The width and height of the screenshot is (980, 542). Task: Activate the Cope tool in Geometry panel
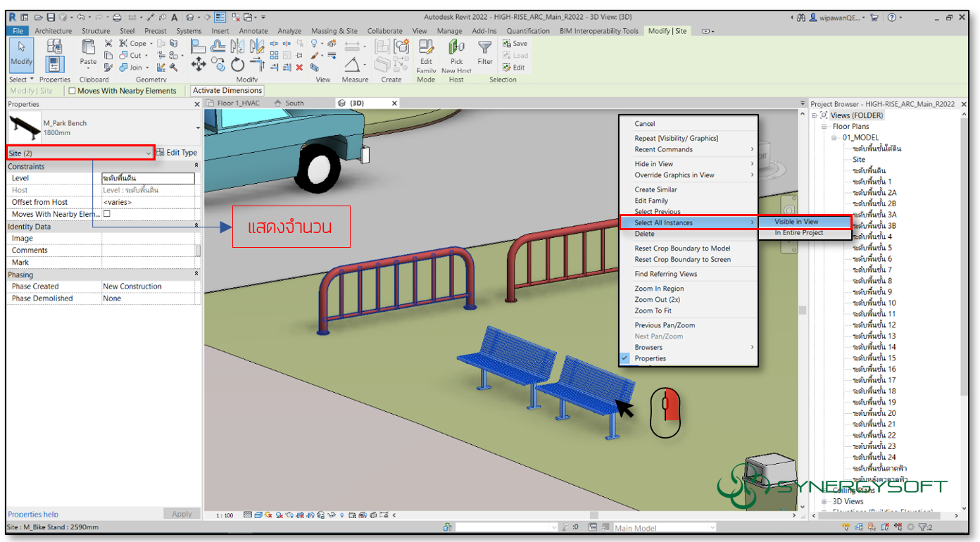tap(127, 43)
